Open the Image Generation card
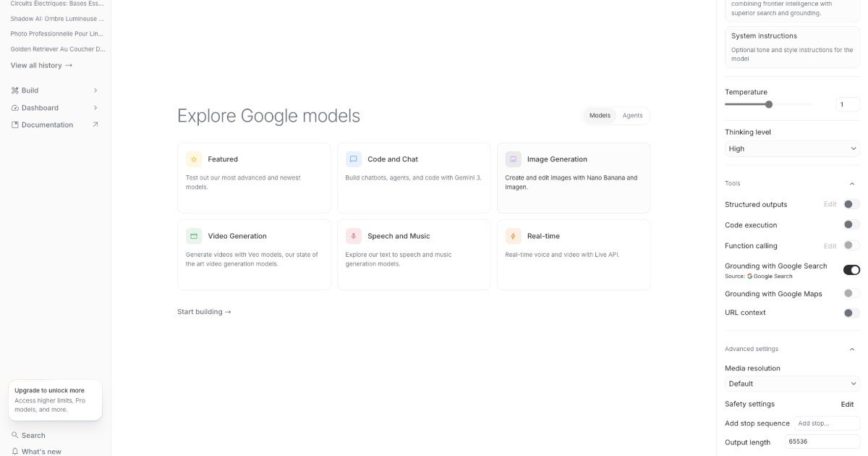The height and width of the screenshot is (456, 868). [x=574, y=178]
